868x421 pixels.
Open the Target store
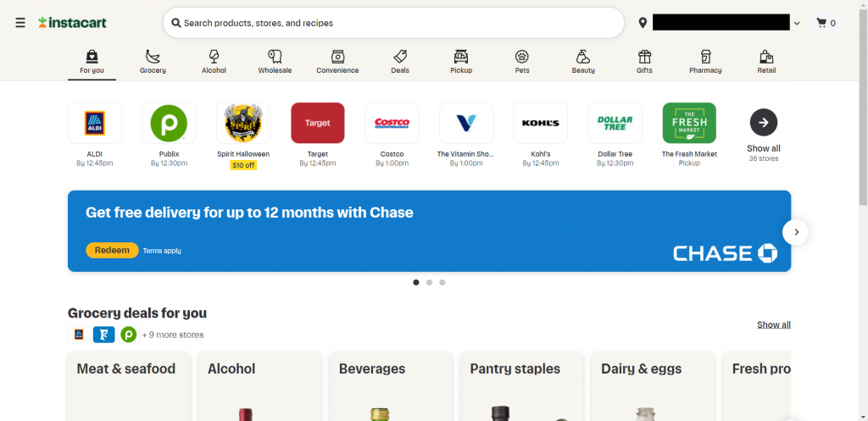[x=318, y=123]
